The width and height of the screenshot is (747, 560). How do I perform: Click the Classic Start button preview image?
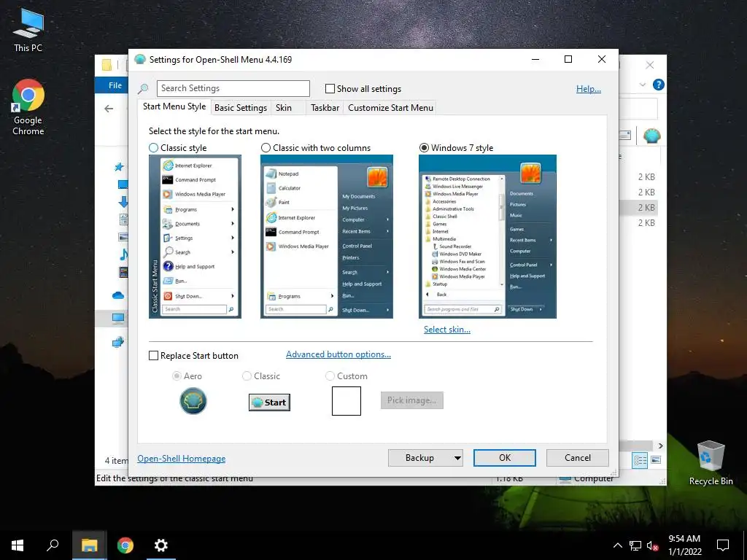click(x=270, y=402)
